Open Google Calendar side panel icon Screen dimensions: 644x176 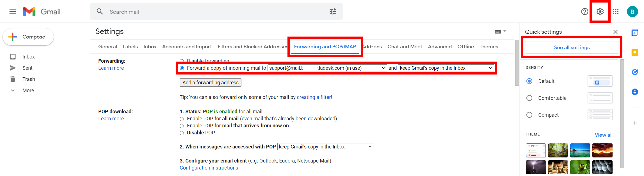click(635, 33)
